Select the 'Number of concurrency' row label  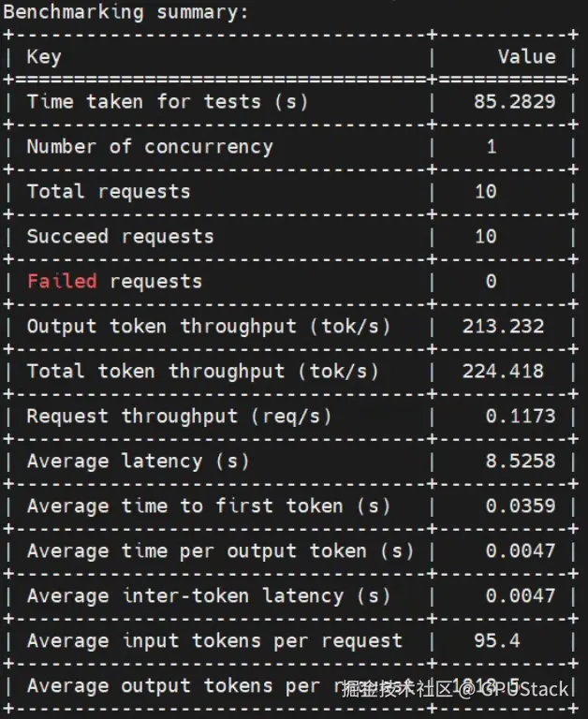point(150,147)
